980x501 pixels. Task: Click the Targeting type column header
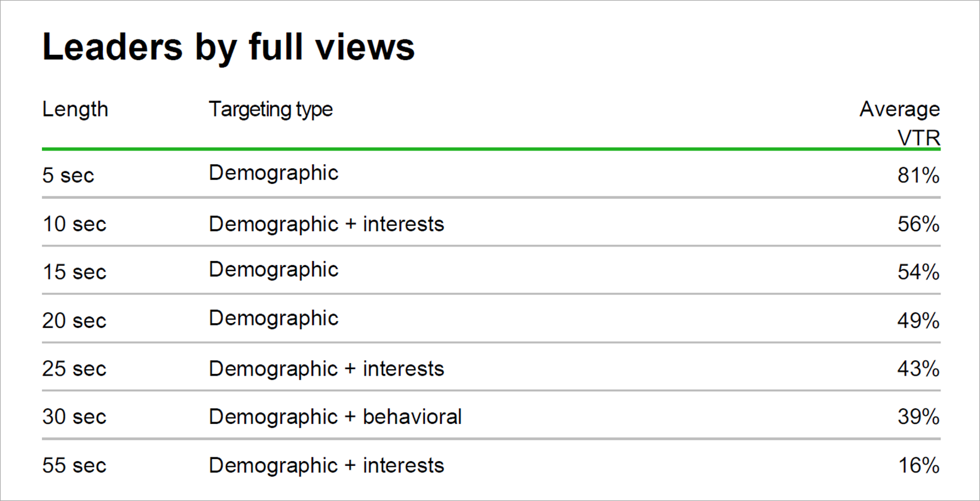[x=271, y=109]
